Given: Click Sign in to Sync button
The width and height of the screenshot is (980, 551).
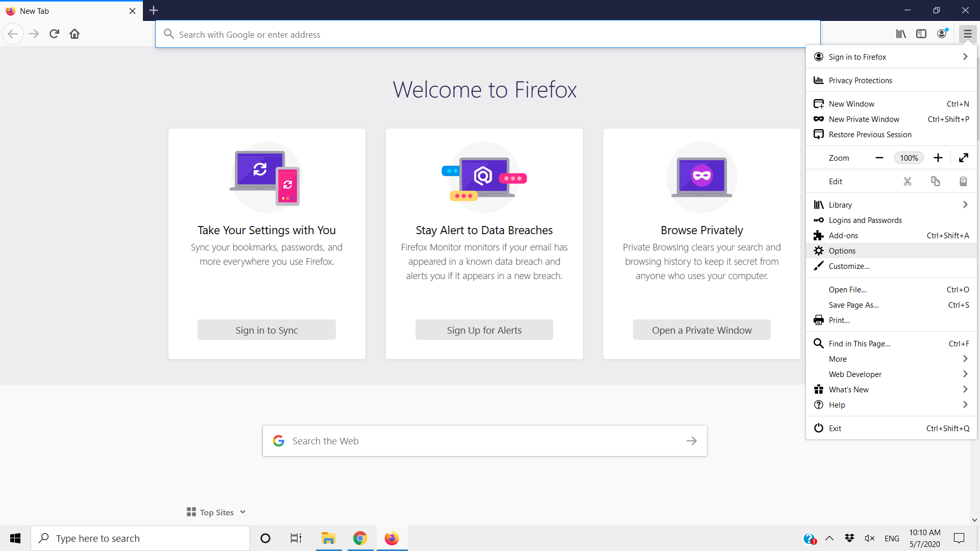Looking at the screenshot, I should coord(266,330).
